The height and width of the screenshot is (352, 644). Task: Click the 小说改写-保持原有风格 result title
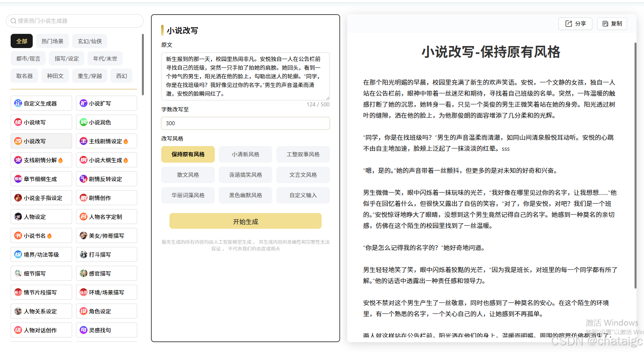pyautogui.click(x=491, y=52)
